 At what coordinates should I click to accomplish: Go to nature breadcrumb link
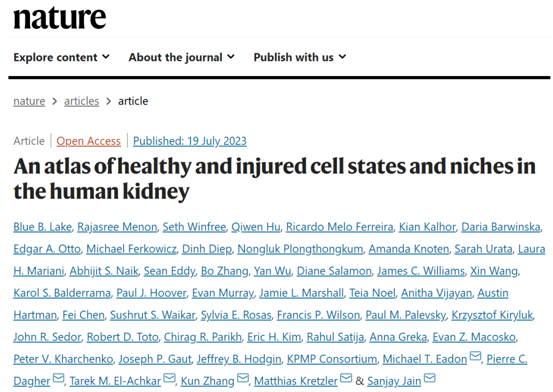click(x=29, y=101)
